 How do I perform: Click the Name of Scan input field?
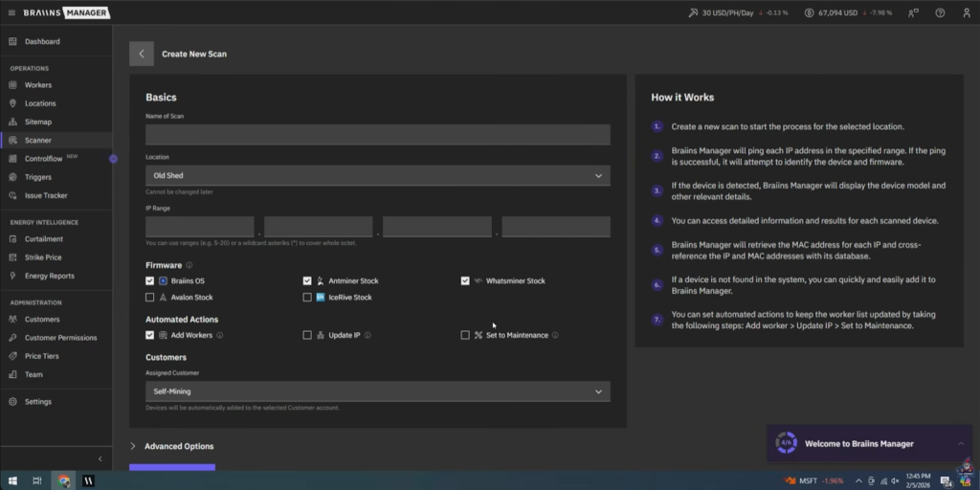377,135
